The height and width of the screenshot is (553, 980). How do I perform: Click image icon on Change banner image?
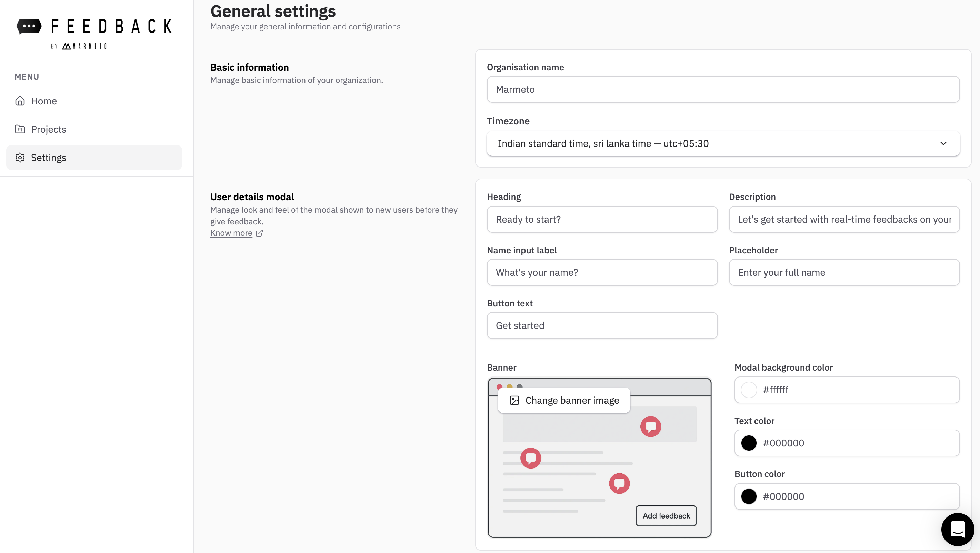[x=514, y=401]
